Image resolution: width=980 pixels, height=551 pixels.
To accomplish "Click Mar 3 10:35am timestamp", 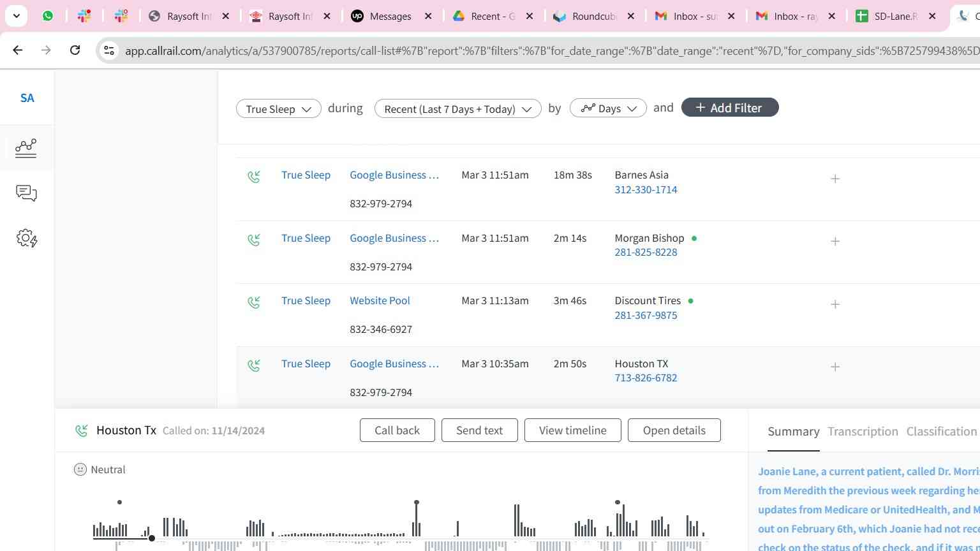I will [495, 364].
